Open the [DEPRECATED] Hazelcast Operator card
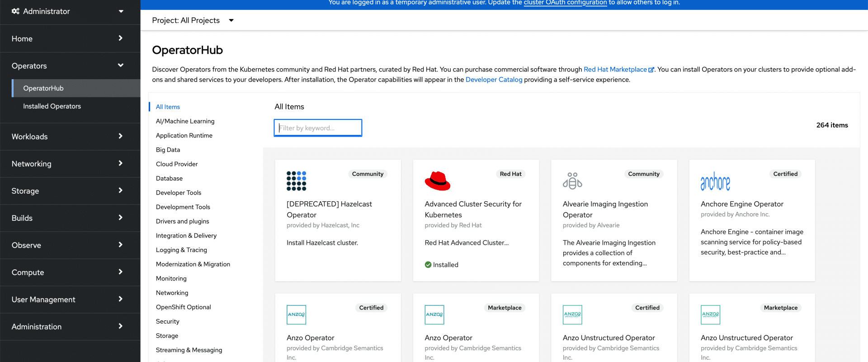This screenshot has width=868, height=362. (x=338, y=220)
